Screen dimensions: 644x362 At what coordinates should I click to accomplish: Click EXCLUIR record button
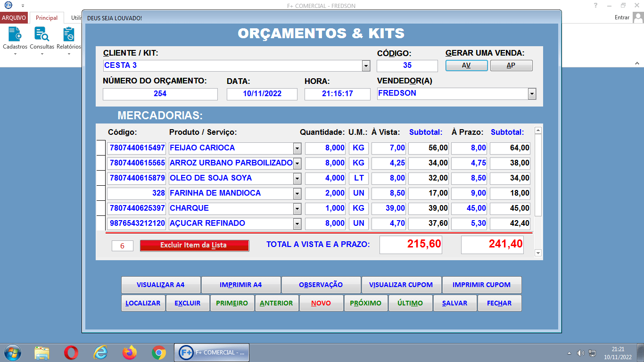pyautogui.click(x=188, y=304)
